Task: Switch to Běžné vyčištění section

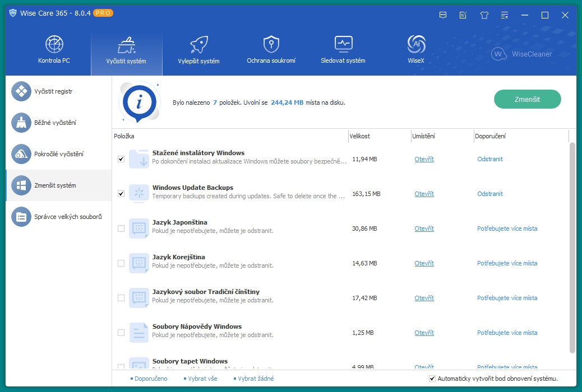Action: 59,123
